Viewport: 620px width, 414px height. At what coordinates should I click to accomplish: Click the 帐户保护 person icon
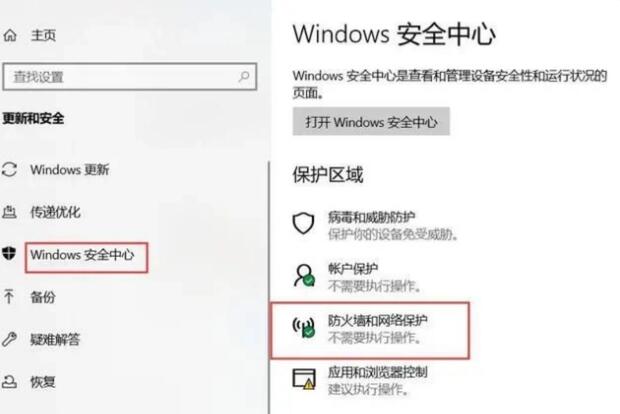click(304, 275)
